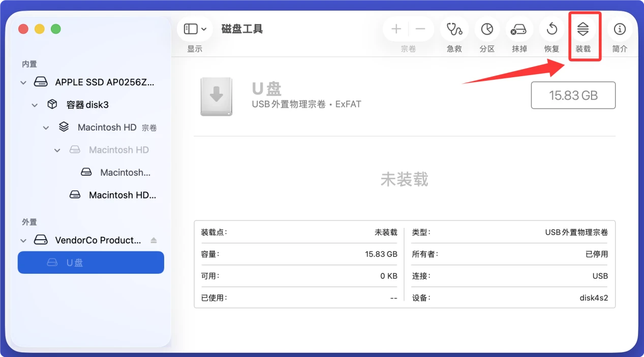Open the 分区 (Partition) tool
The height and width of the screenshot is (357, 644).
point(486,29)
